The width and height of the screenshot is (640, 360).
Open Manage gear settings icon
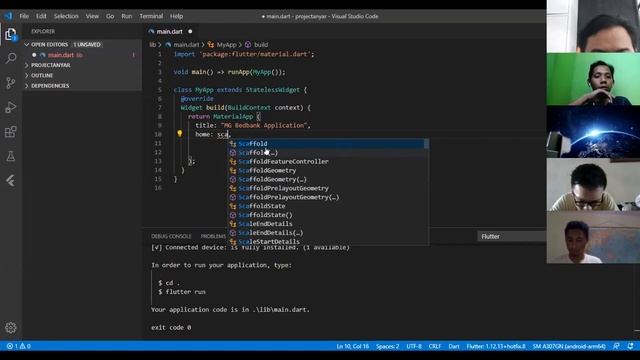(x=11, y=327)
